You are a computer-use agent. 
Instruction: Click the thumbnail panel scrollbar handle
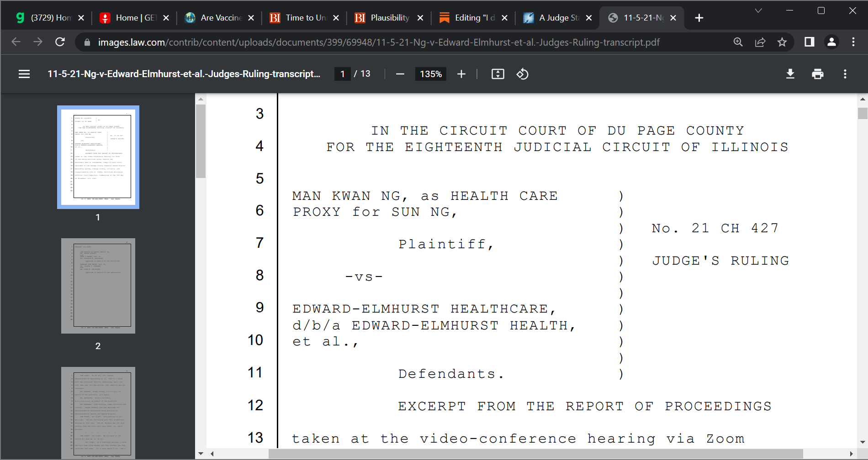201,141
